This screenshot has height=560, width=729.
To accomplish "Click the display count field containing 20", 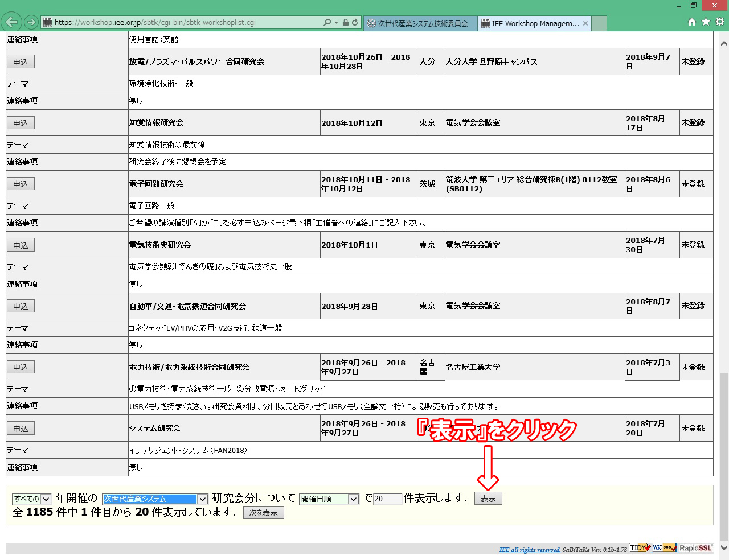I will coord(387,499).
